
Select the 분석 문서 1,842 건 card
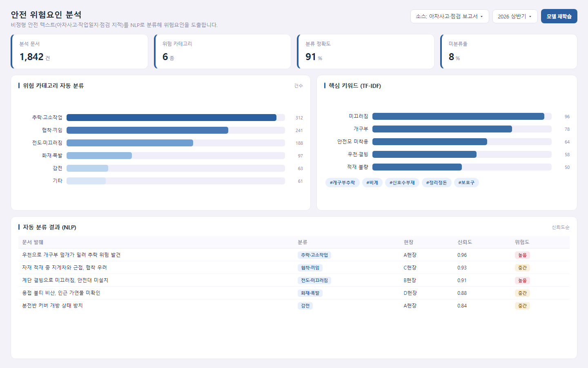coord(80,52)
